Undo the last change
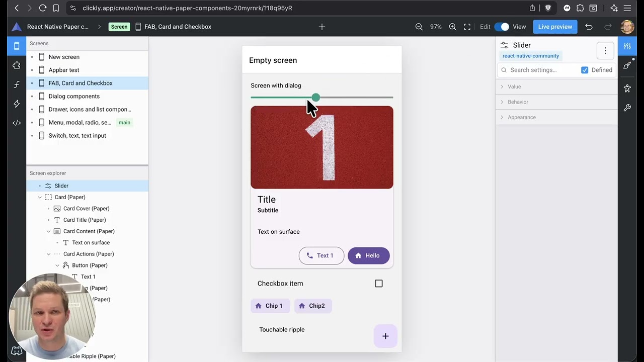The image size is (644, 362). point(589,27)
